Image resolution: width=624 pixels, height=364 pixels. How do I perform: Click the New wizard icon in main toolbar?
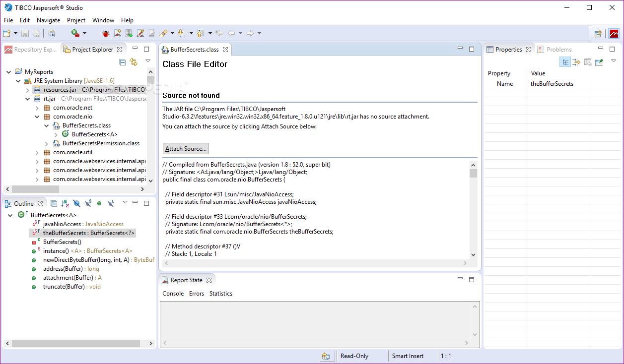coord(6,33)
